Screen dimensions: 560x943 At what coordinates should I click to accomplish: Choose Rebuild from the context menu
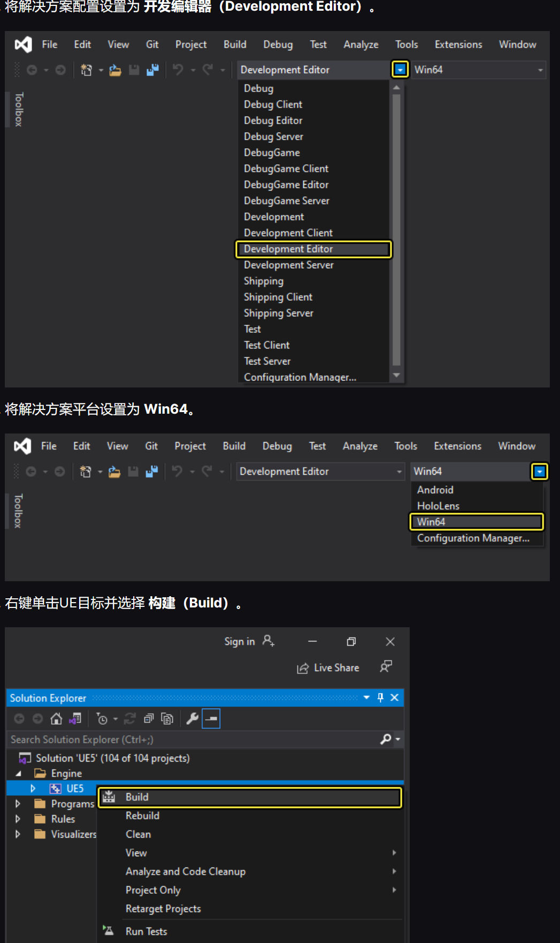tap(250, 816)
